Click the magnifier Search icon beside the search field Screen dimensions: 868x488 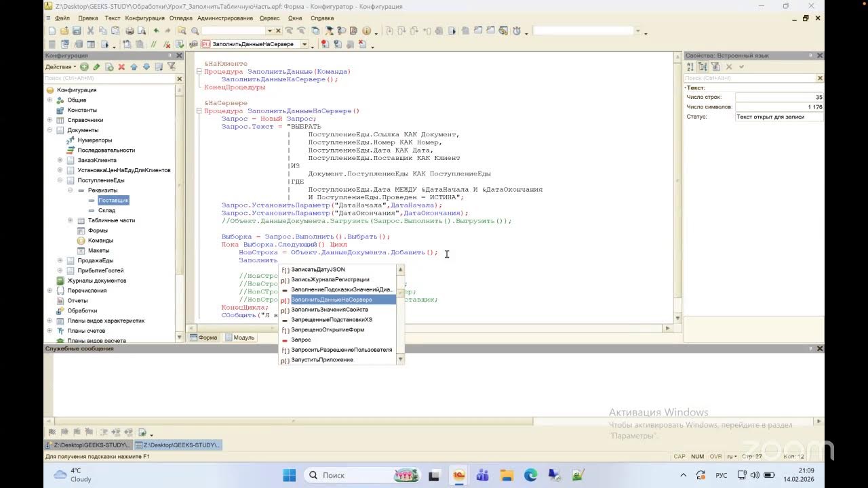(x=195, y=30)
